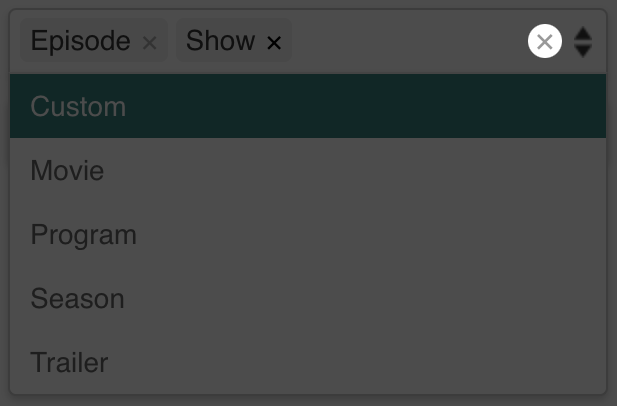The width and height of the screenshot is (617, 406).
Task: Add Program as a selected type
Action: [308, 234]
